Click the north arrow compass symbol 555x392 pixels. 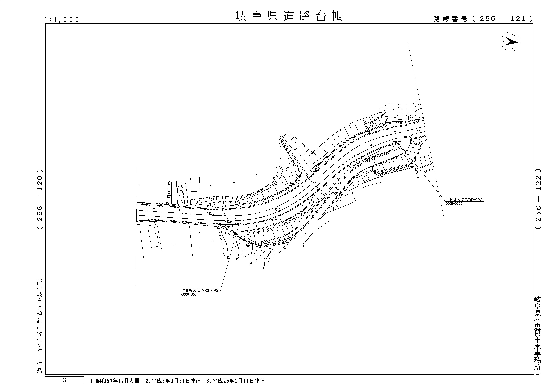coord(510,42)
